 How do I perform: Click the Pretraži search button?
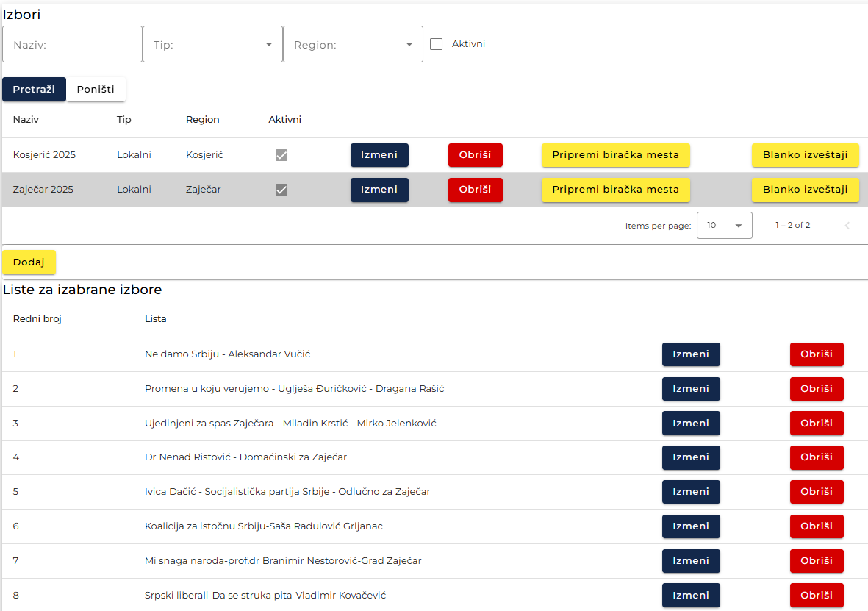pos(35,89)
